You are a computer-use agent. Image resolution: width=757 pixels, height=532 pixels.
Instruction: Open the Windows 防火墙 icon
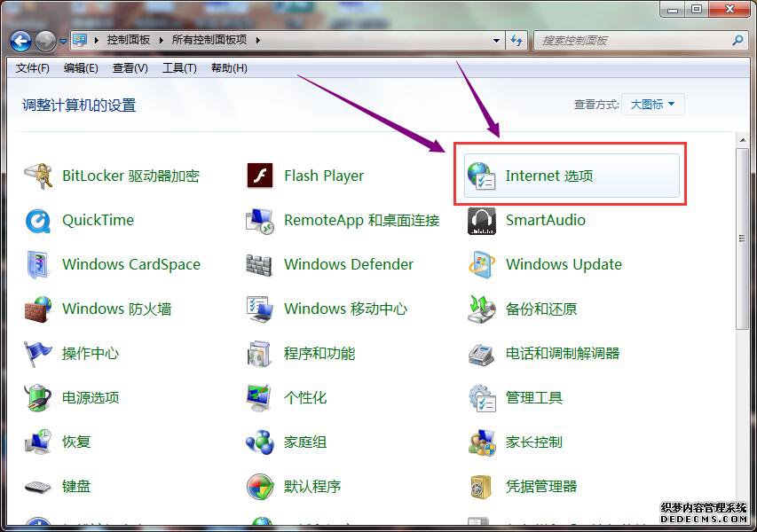tap(38, 309)
